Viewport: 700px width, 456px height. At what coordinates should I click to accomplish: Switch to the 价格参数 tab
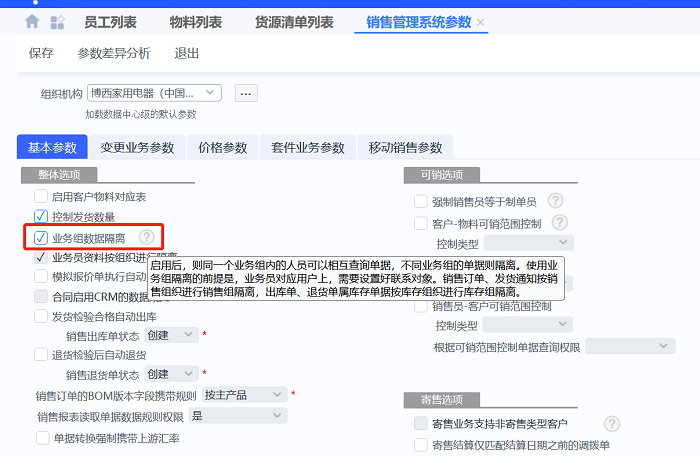click(222, 147)
